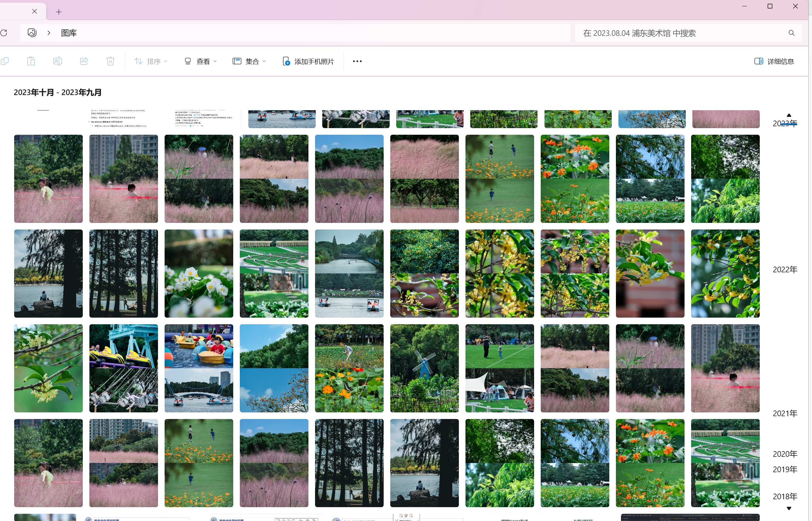The height and width of the screenshot is (521, 812).
Task: Open a new tab with plus button
Action: tap(59, 12)
